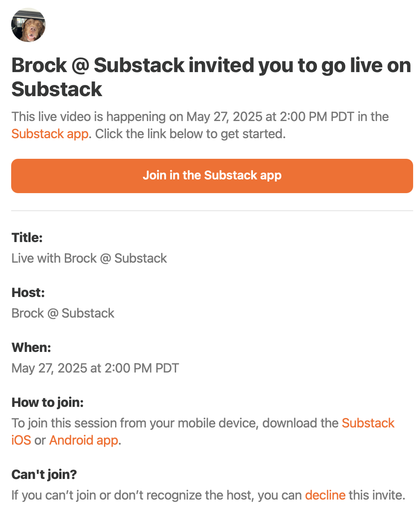420x509 pixels.
Task: Click the When: label
Action: coord(31,347)
